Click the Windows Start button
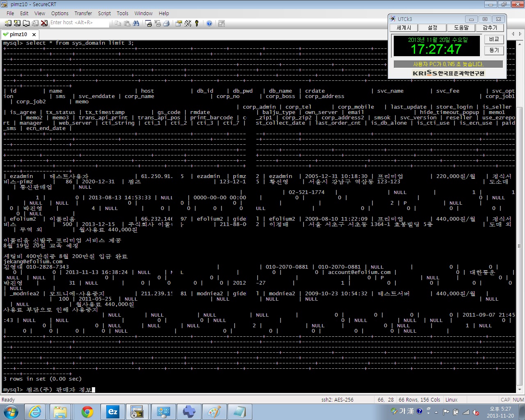 coord(11,412)
